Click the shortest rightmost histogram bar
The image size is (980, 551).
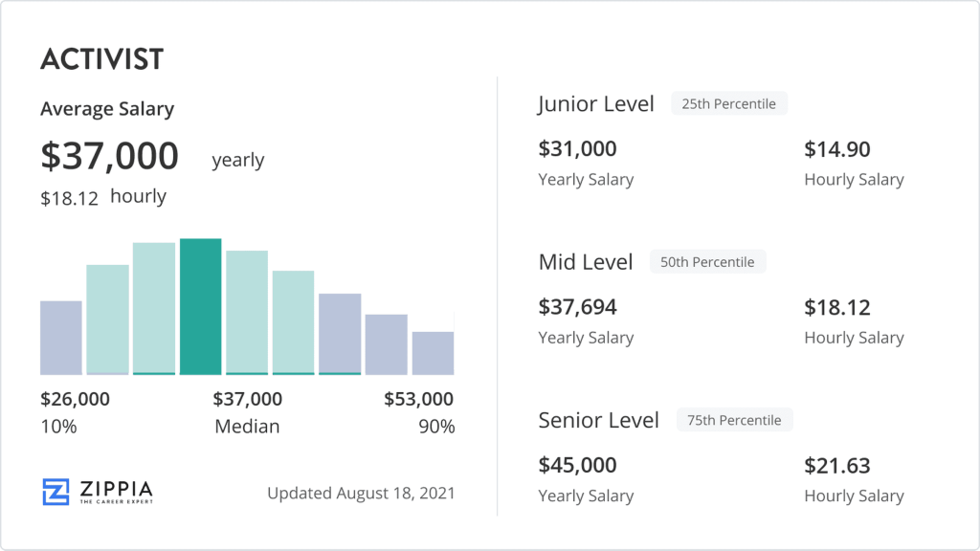point(433,353)
